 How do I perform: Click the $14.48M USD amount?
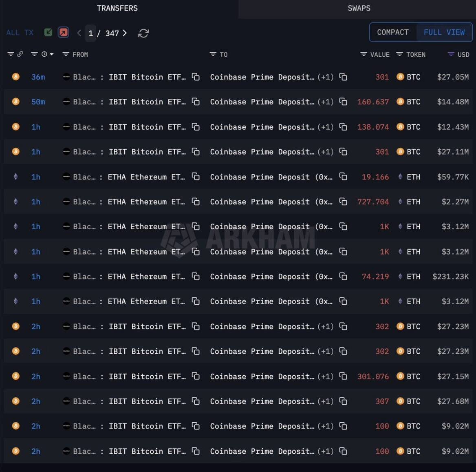click(x=453, y=102)
